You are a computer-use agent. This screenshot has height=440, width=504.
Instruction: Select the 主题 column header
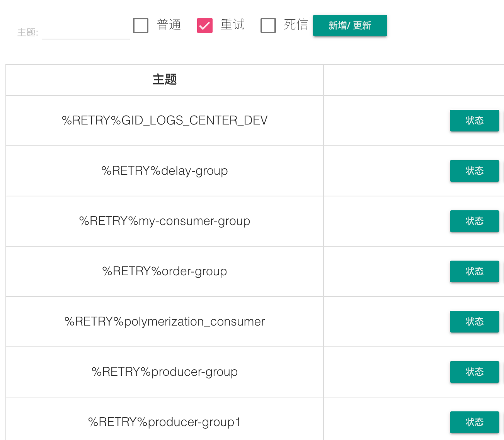(x=165, y=80)
